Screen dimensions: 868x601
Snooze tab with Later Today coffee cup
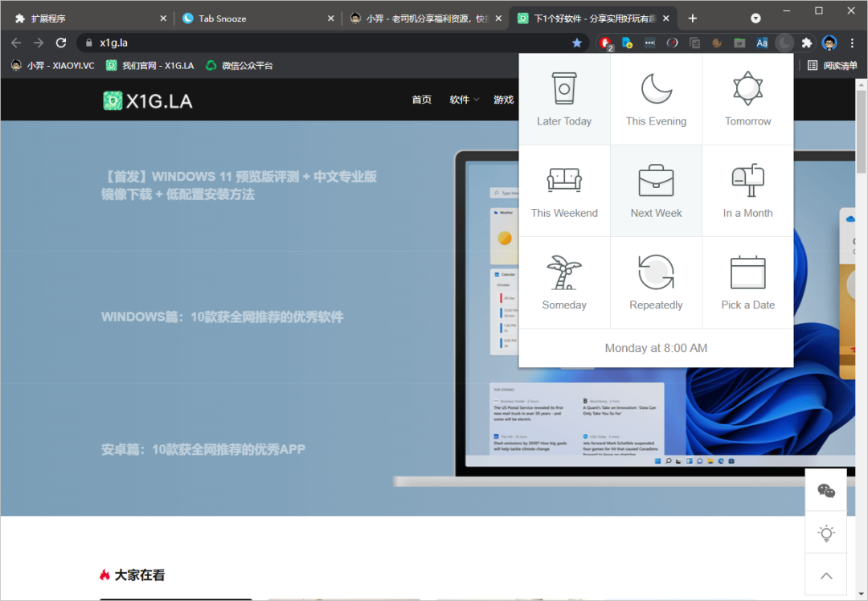[564, 100]
